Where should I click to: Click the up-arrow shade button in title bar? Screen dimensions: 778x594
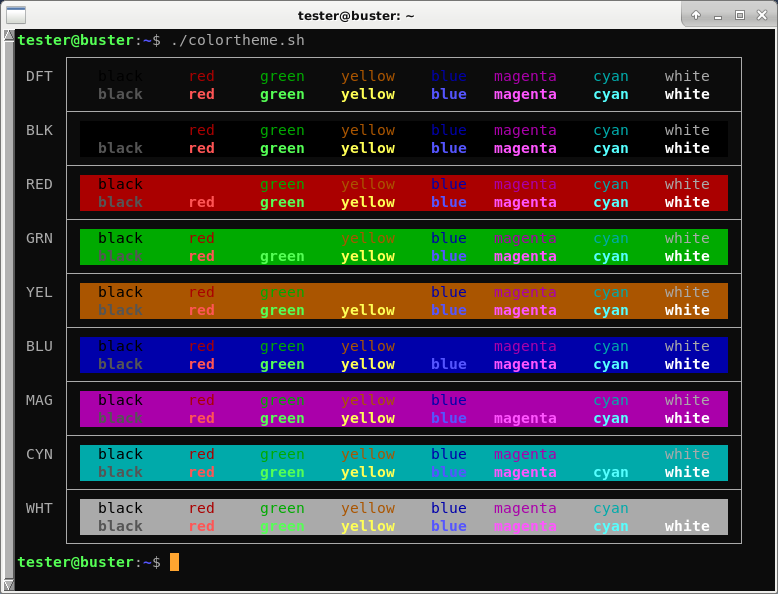(696, 15)
